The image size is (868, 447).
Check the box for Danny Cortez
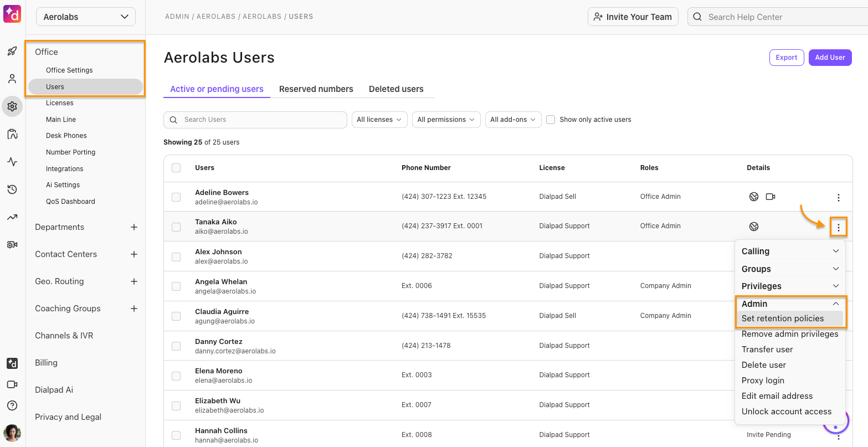pyautogui.click(x=176, y=346)
